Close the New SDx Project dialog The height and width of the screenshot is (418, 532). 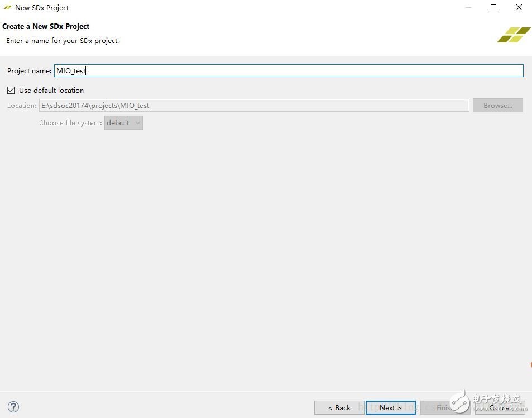pyautogui.click(x=519, y=7)
